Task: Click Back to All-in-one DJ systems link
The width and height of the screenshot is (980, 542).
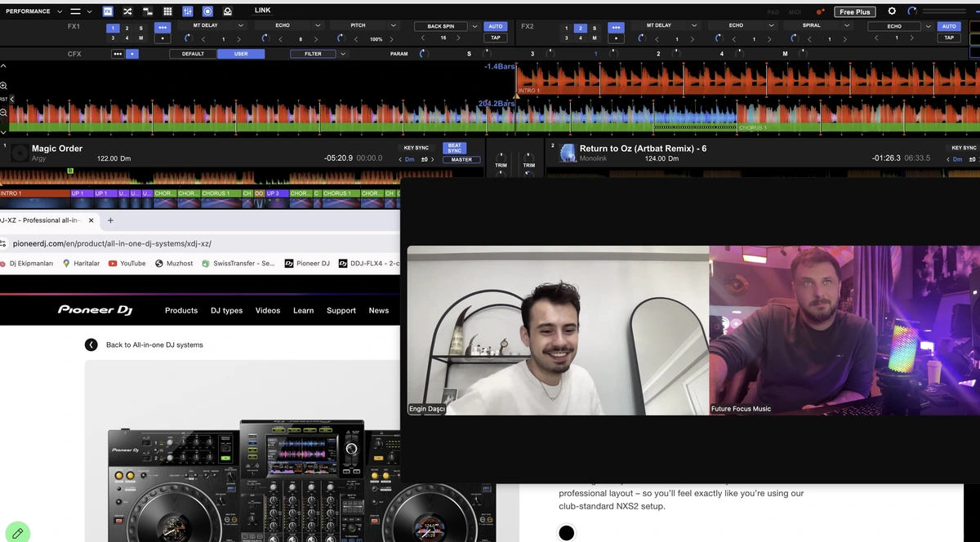Action: click(154, 344)
